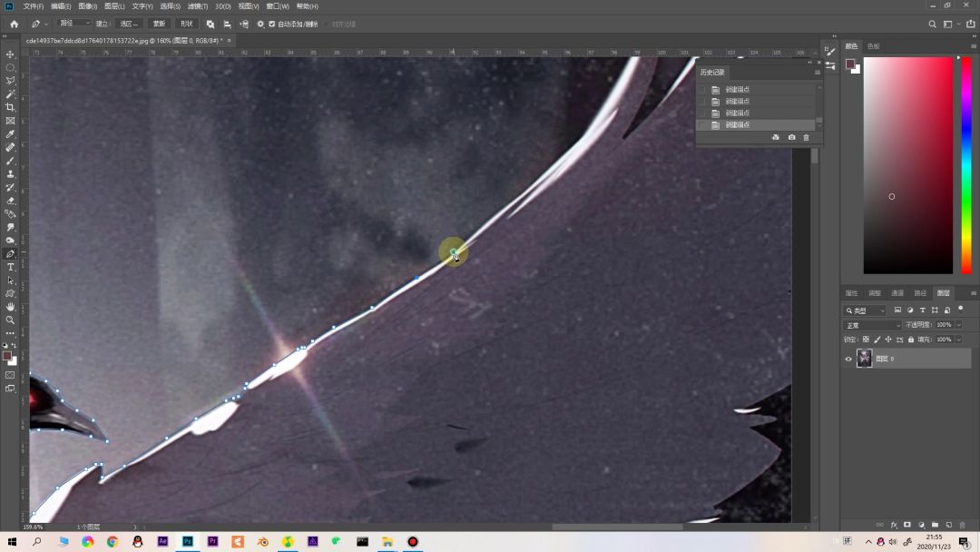
Task: Uncheck the 自动添加/删除 checkbox
Action: 271,24
